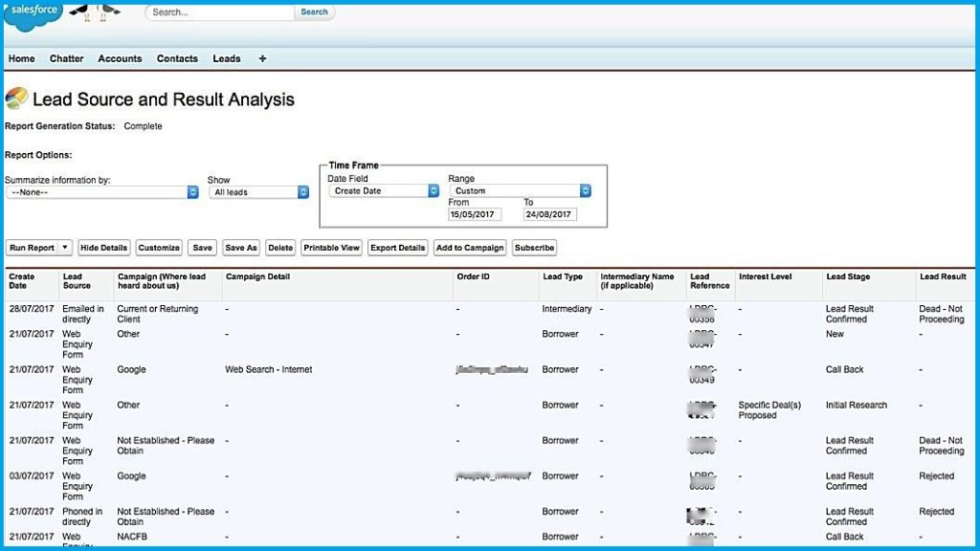Sort by the Lead Stage column header

click(848, 276)
